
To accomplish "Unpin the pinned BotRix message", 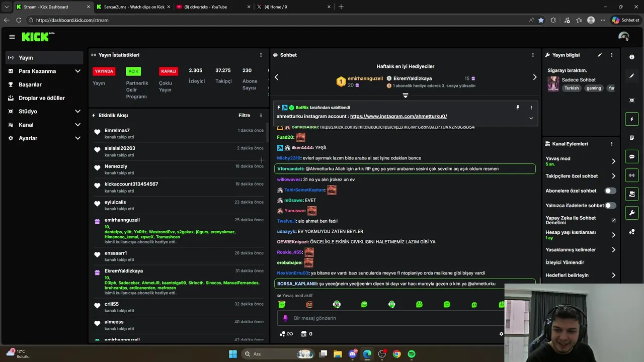I will [517, 108].
